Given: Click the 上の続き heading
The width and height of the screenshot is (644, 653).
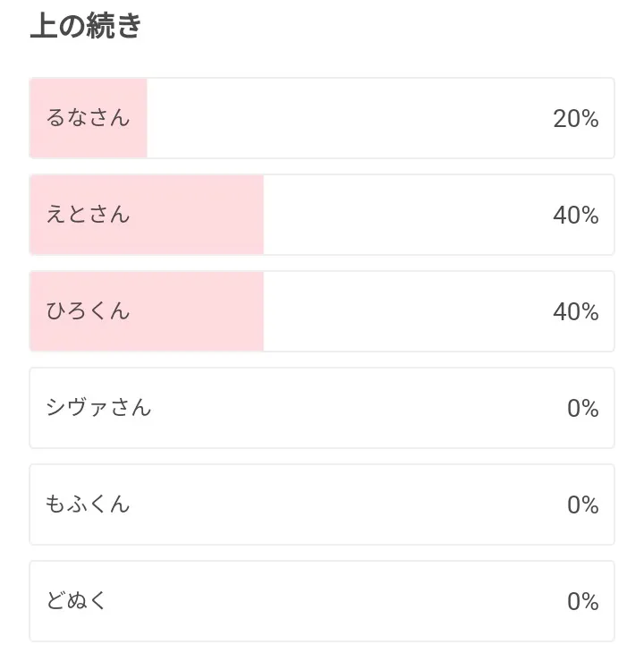Looking at the screenshot, I should [x=86, y=27].
